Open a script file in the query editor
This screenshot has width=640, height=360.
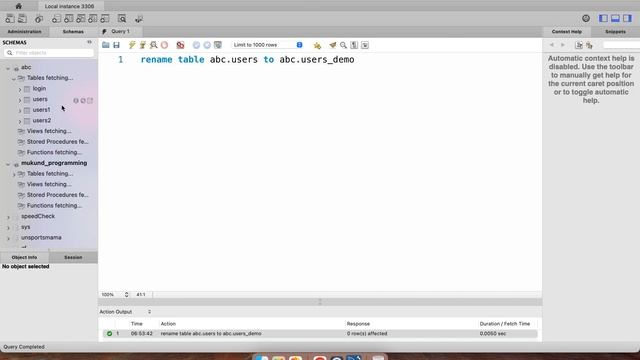(106, 45)
